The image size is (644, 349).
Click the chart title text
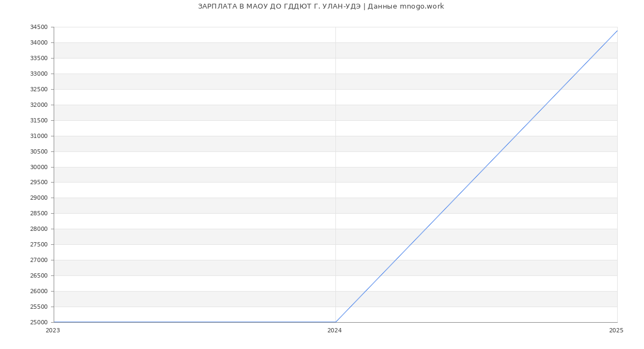point(321,6)
